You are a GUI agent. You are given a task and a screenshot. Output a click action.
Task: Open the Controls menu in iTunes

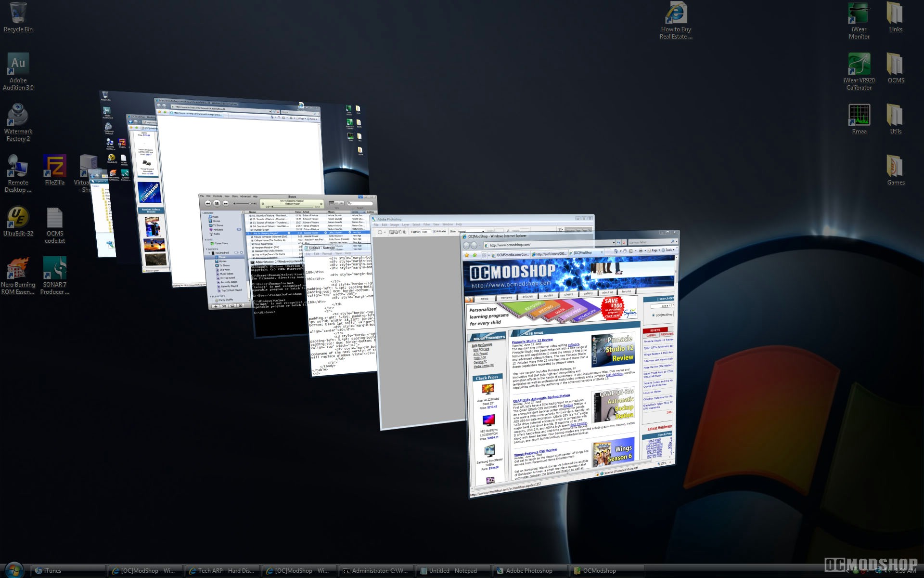(218, 197)
